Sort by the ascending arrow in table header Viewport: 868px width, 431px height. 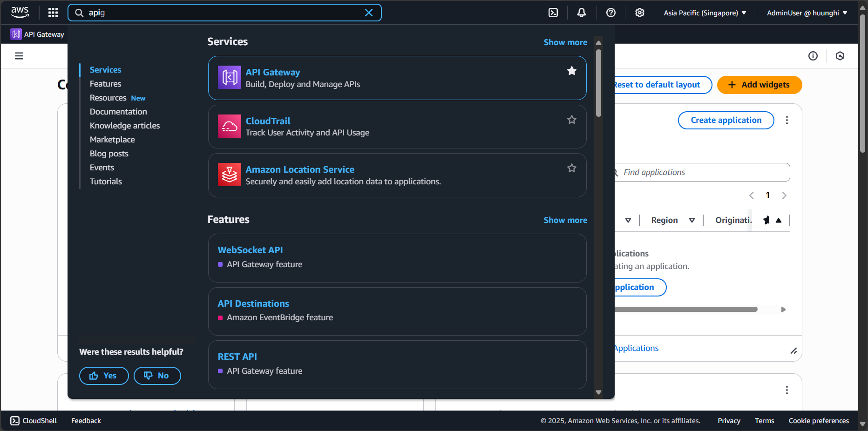pos(779,220)
